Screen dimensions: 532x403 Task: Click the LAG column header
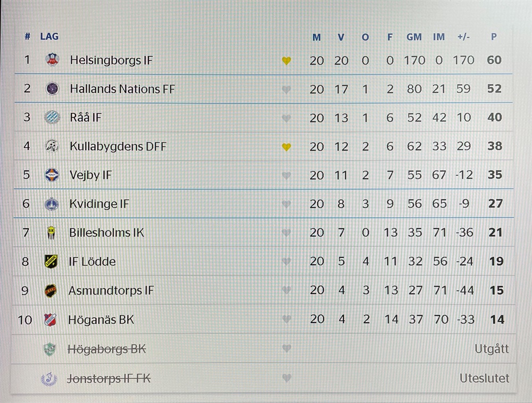tap(49, 36)
